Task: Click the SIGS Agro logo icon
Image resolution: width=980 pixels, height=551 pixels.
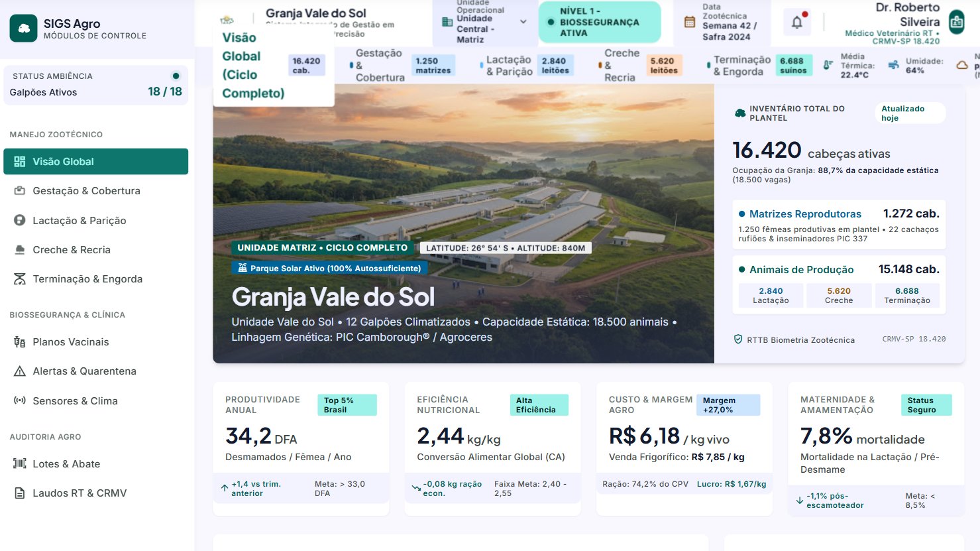Action: tap(24, 29)
